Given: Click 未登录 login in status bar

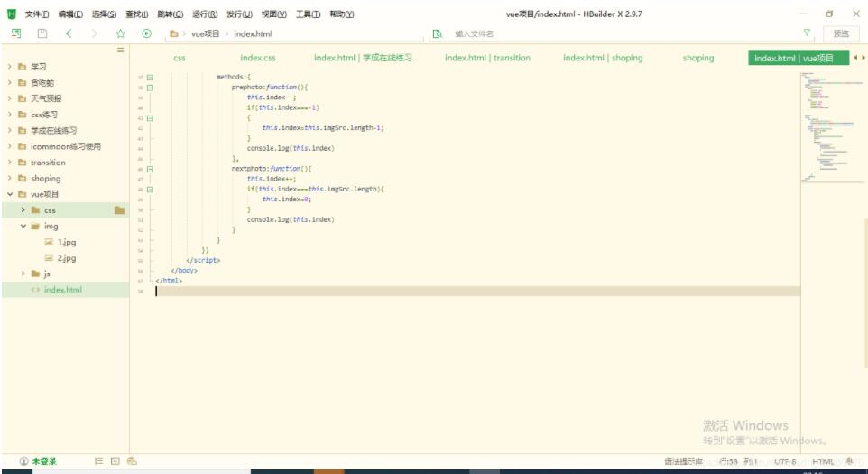Looking at the screenshot, I should click(x=44, y=461).
